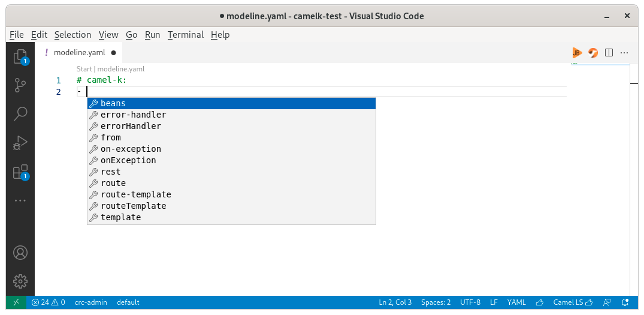This screenshot has width=644, height=315.
Task: Open additional views ellipsis in activity bar
Action: (20, 200)
